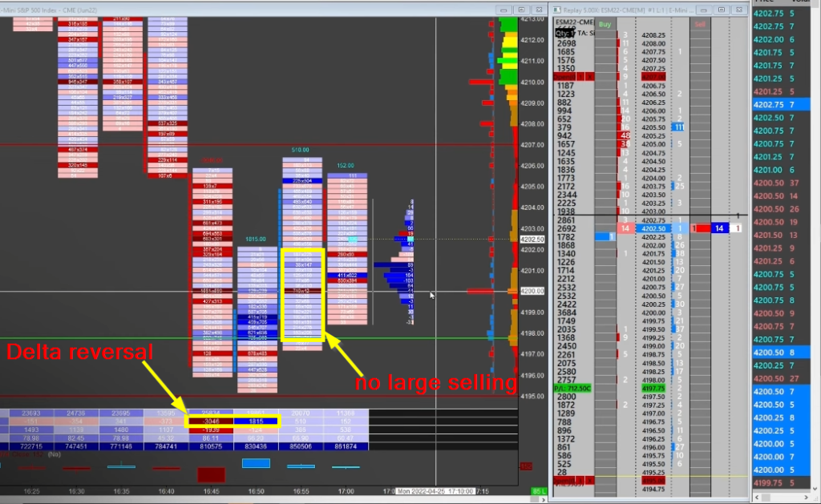The width and height of the screenshot is (821, 504).
Task: Click the 1815 delta cell in blue
Action: coord(255,420)
